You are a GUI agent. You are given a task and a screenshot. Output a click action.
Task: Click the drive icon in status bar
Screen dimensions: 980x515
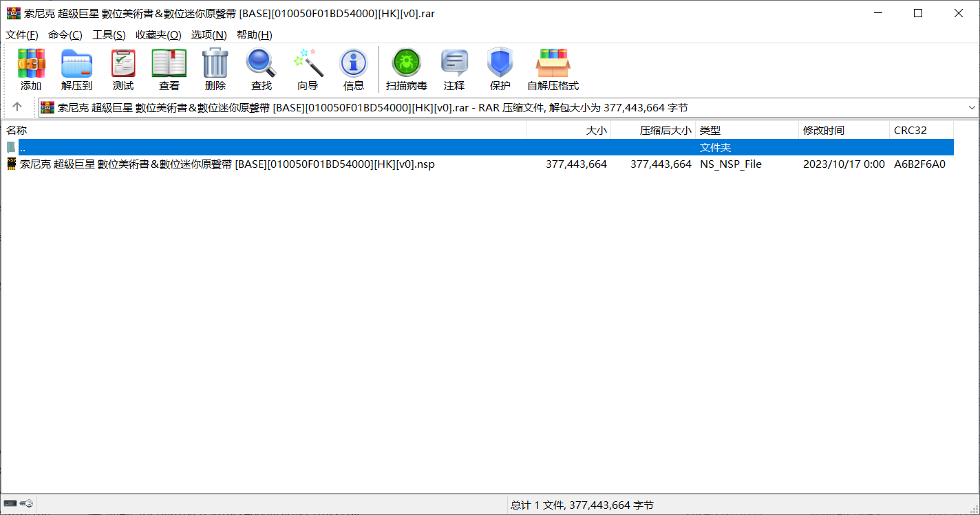(10, 504)
